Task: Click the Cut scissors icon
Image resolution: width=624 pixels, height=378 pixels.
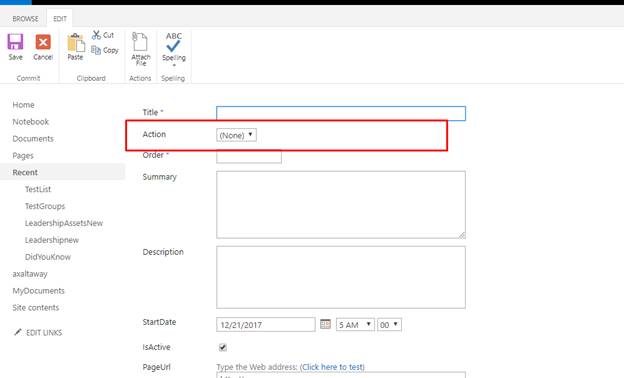Action: 96,35
